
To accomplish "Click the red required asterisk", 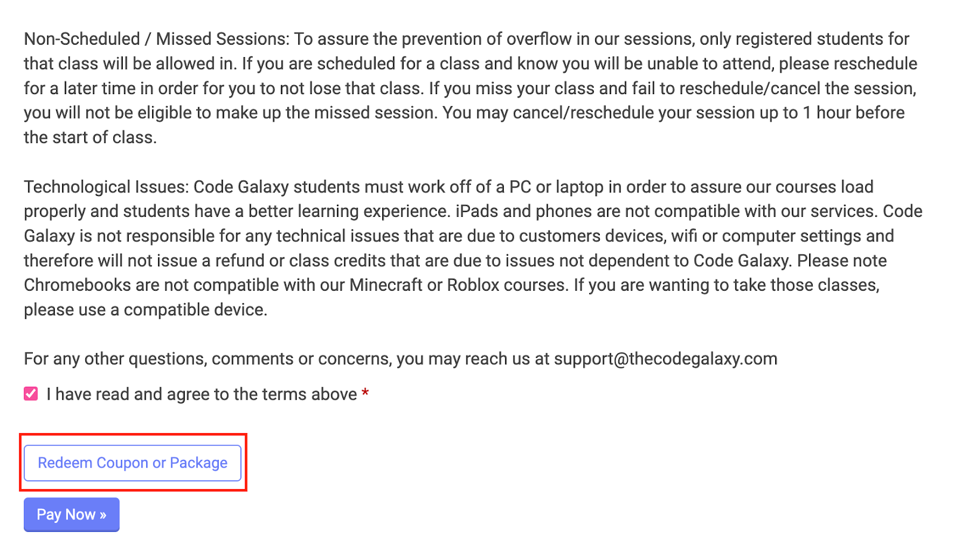I will pyautogui.click(x=365, y=393).
